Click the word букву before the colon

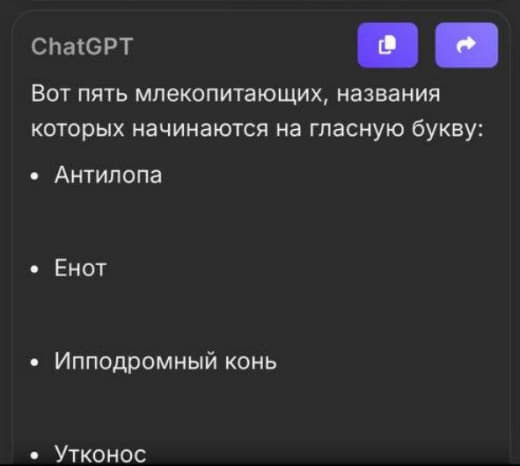[443, 129]
